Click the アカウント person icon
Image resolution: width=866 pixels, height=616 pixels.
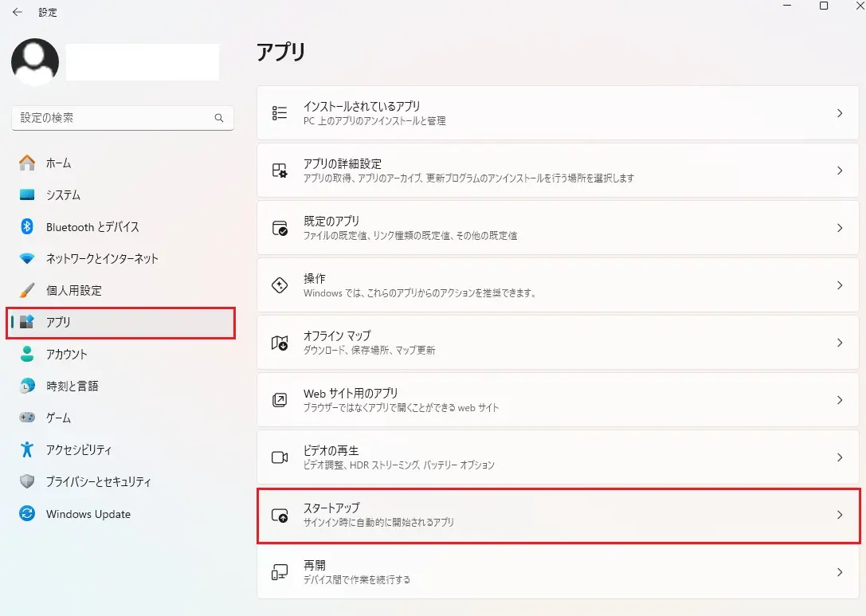click(26, 354)
